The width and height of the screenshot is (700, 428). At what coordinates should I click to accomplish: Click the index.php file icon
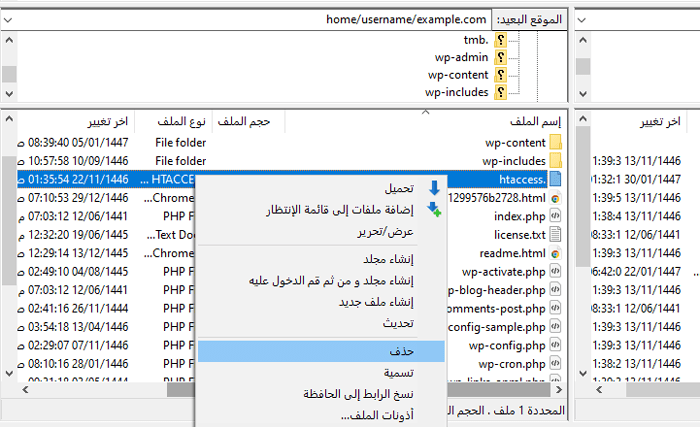click(x=555, y=216)
